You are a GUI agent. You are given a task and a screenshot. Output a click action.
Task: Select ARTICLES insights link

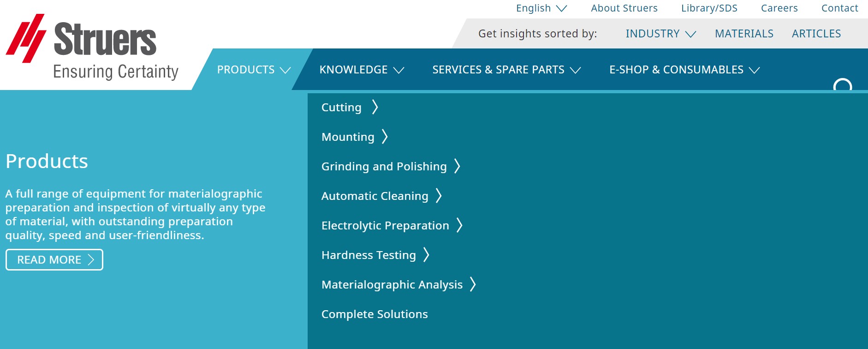tap(816, 34)
